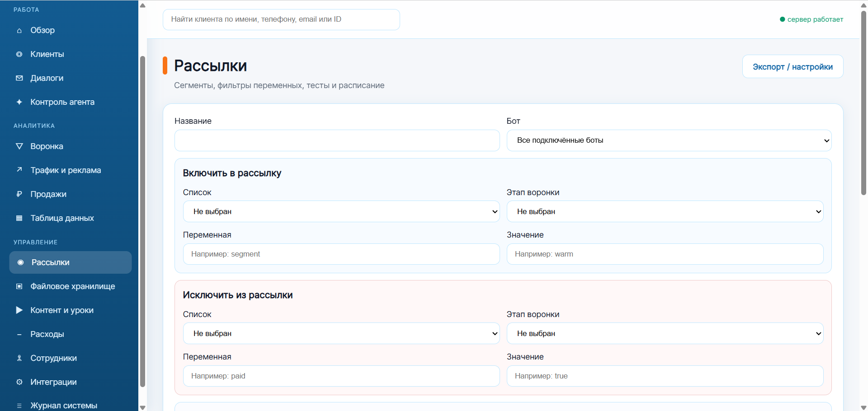The image size is (868, 411).
Task: Click the circle icon beside Клиенты
Action: 19,54
